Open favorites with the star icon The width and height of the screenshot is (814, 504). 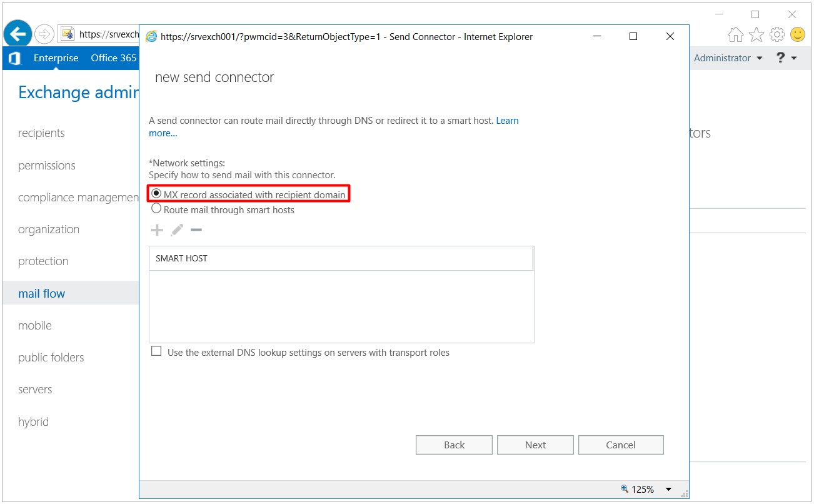coord(756,34)
